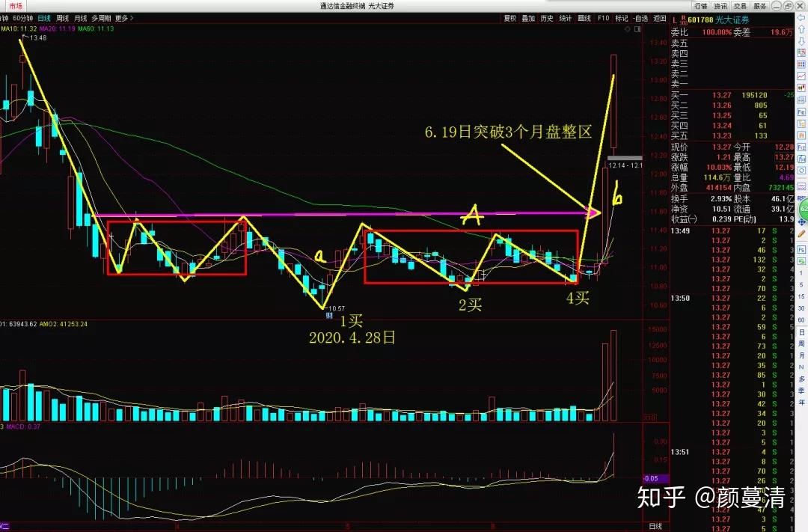This screenshot has width=808, height=532.
Task: Select the 月 period in right sidebar
Action: coord(801,355)
